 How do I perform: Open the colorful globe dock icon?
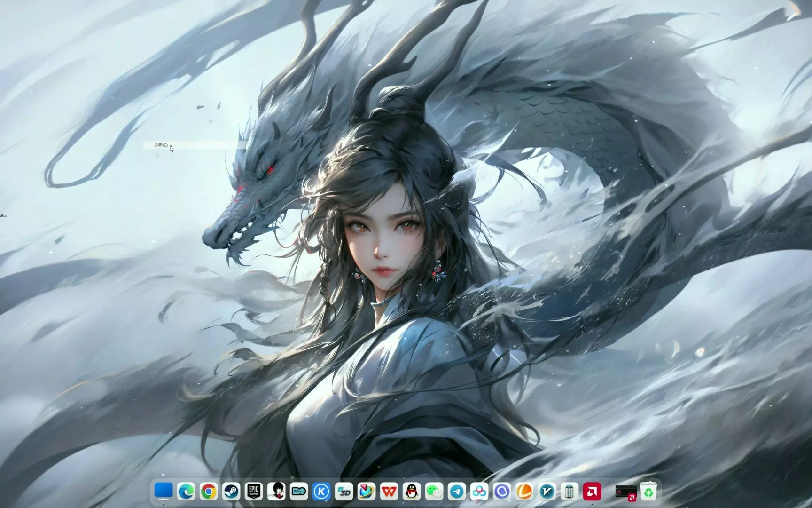[367, 492]
